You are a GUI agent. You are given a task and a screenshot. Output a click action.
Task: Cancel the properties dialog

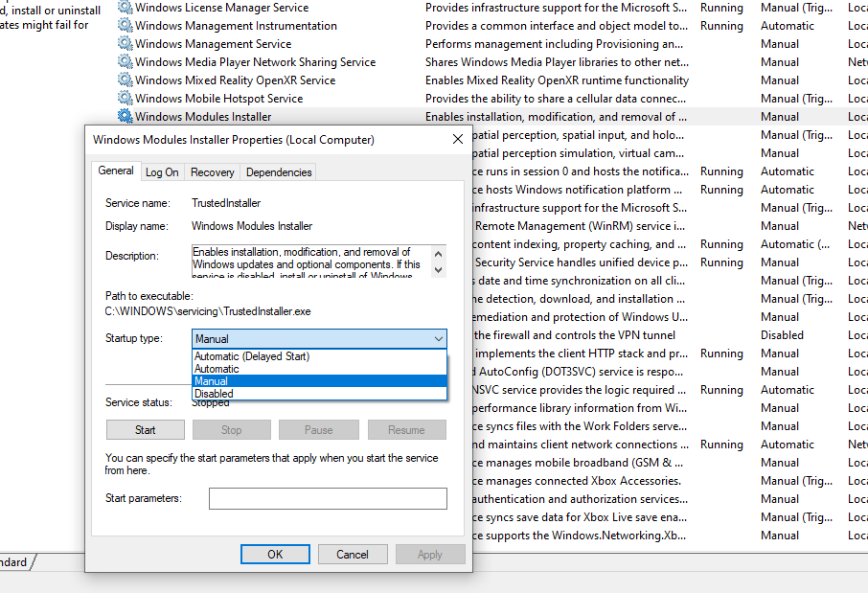click(352, 555)
